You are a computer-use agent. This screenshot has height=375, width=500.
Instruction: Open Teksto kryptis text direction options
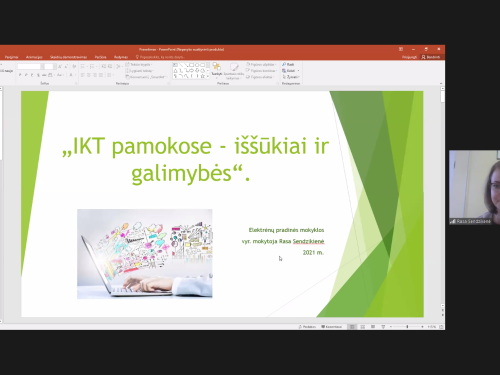(x=139, y=64)
